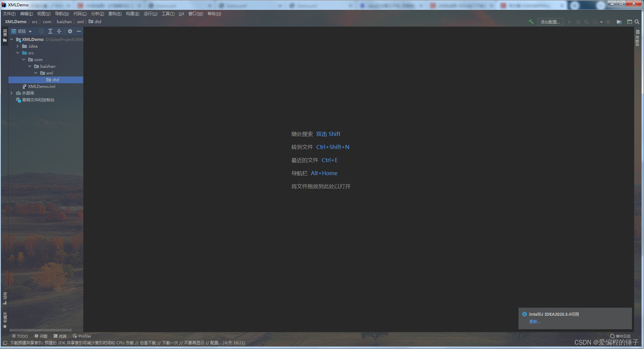Viewport: 644px width, 349px height.
Task: Click the green Build Project hammer icon
Action: tap(531, 22)
